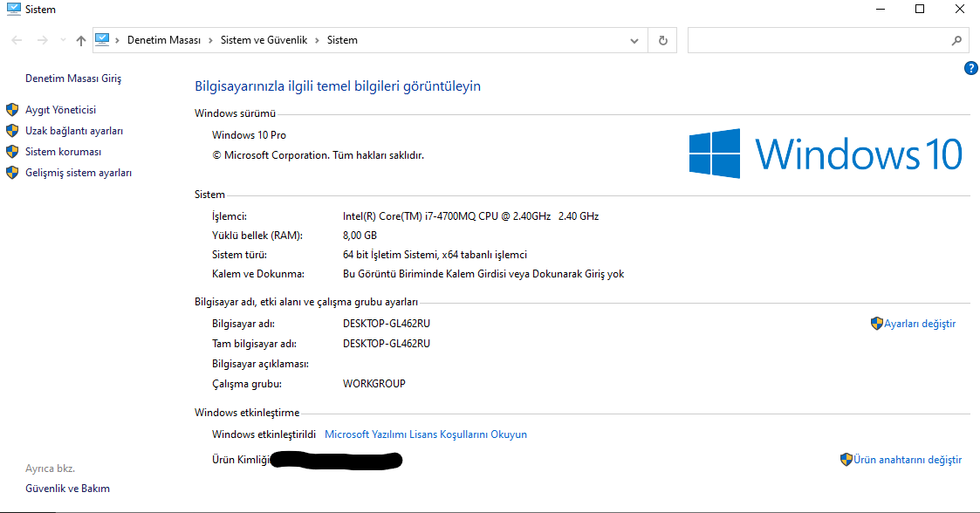Click shield icon next to Ürün anahtarını değiştir
This screenshot has height=513, width=980.
(846, 459)
